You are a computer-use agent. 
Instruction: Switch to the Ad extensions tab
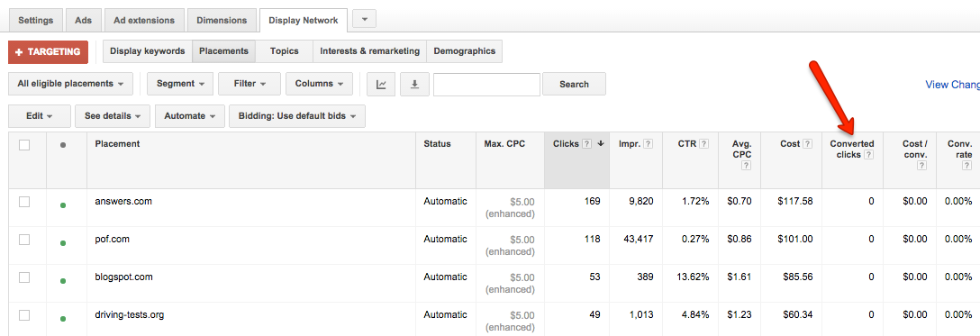[x=144, y=20]
